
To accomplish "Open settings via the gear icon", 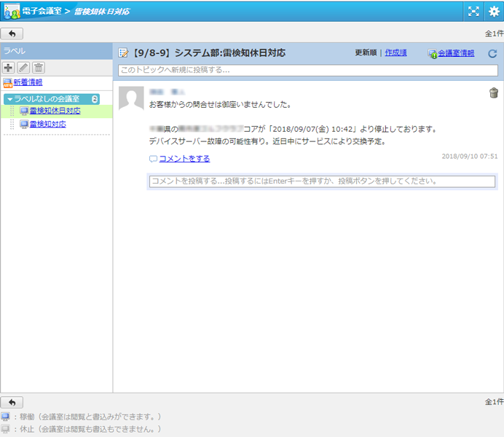I will click(493, 11).
